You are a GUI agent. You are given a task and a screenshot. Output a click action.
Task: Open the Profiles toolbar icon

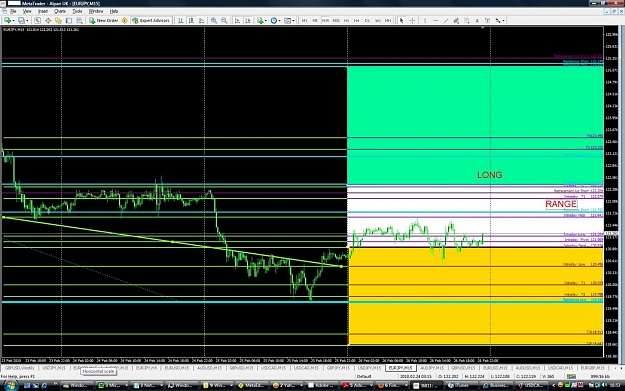point(21,20)
